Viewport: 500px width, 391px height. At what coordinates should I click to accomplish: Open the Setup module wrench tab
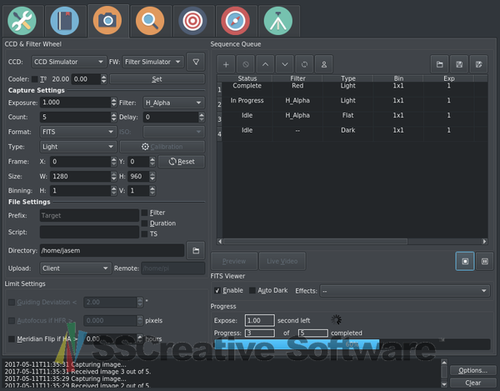(x=22, y=21)
